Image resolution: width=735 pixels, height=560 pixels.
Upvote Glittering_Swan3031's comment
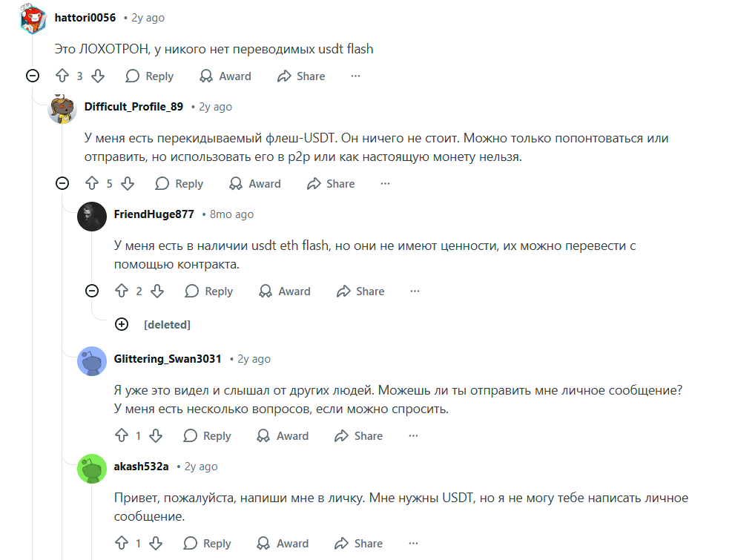pyautogui.click(x=120, y=435)
